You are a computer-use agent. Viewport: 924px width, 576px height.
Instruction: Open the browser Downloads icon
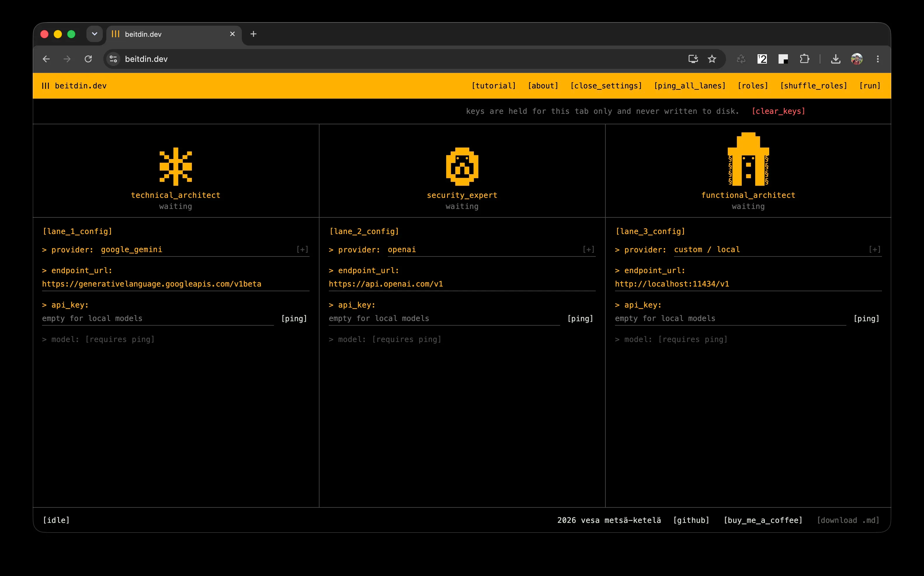pos(836,59)
